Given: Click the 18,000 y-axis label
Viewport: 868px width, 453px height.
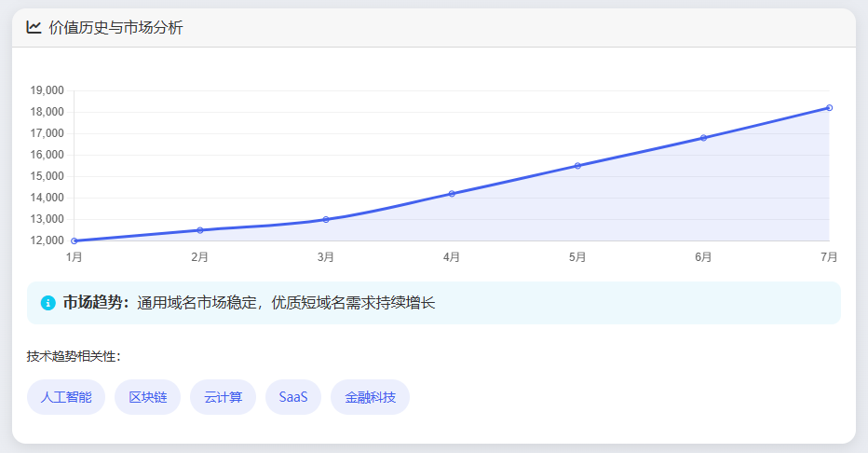Looking at the screenshot, I should [x=47, y=112].
